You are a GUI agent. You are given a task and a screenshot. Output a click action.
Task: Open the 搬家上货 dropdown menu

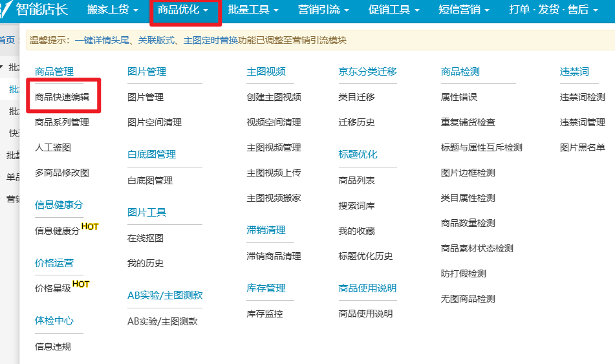pos(113,10)
